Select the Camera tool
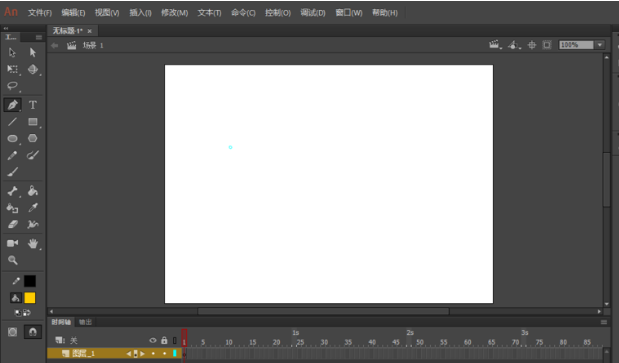 click(x=12, y=243)
